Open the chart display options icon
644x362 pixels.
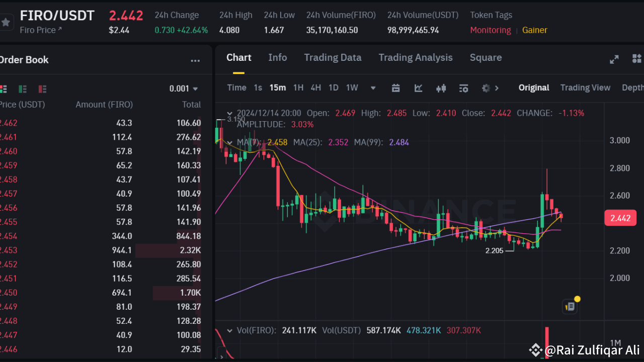click(x=464, y=88)
